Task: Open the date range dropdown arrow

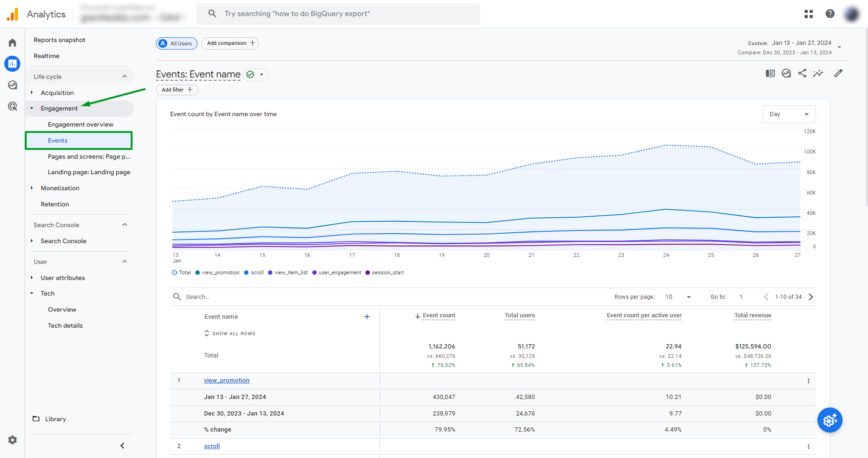Action: coord(840,47)
